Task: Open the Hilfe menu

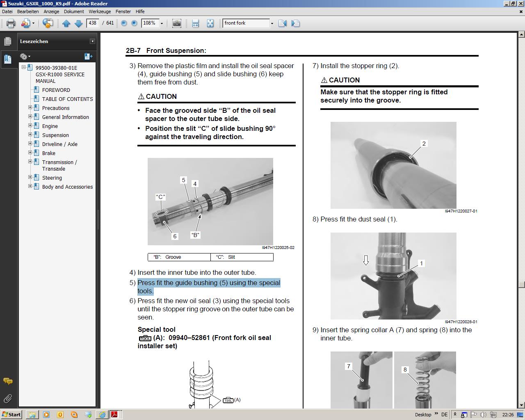Action: pos(140,11)
